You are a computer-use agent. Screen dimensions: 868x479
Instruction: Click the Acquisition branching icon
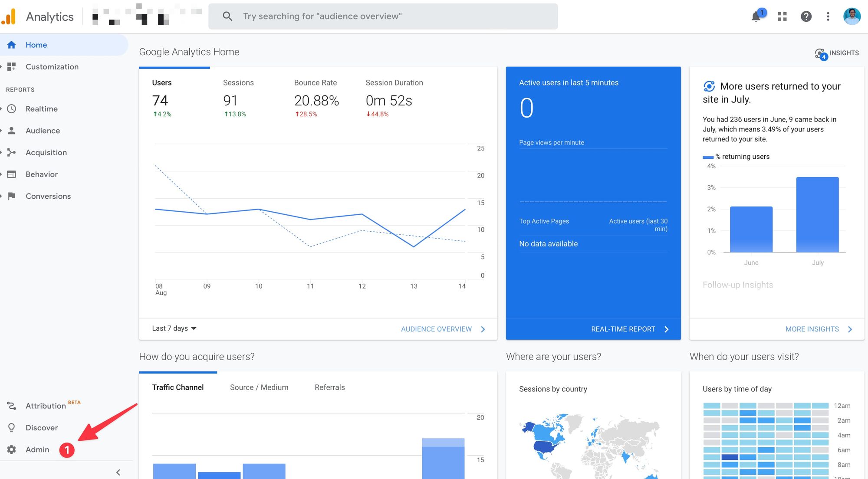[x=12, y=152]
